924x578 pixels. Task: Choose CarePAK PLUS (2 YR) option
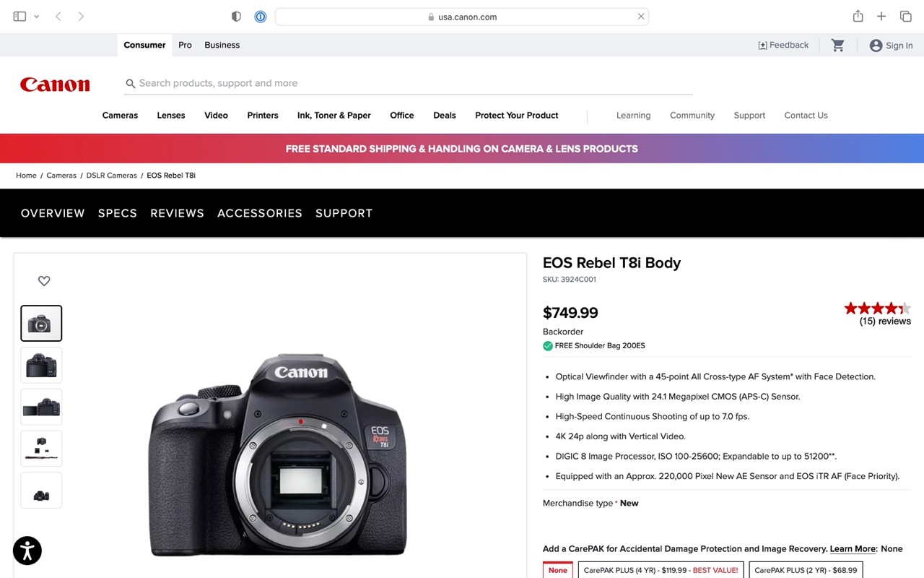[806, 570]
